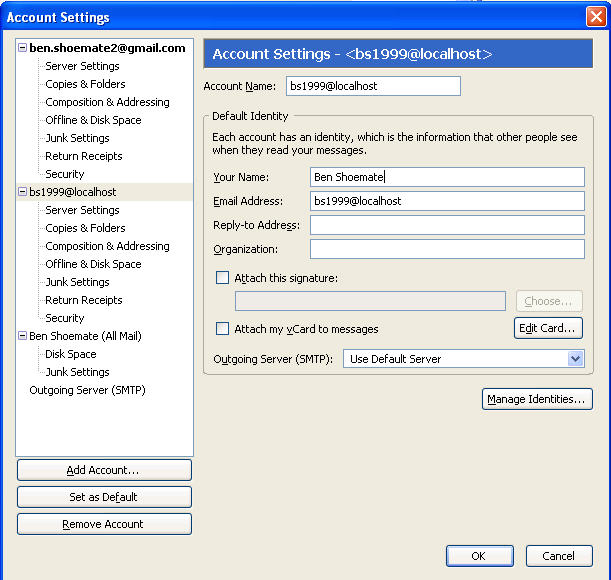
Task: Enable the Attach this signature checkbox
Action: (x=223, y=278)
